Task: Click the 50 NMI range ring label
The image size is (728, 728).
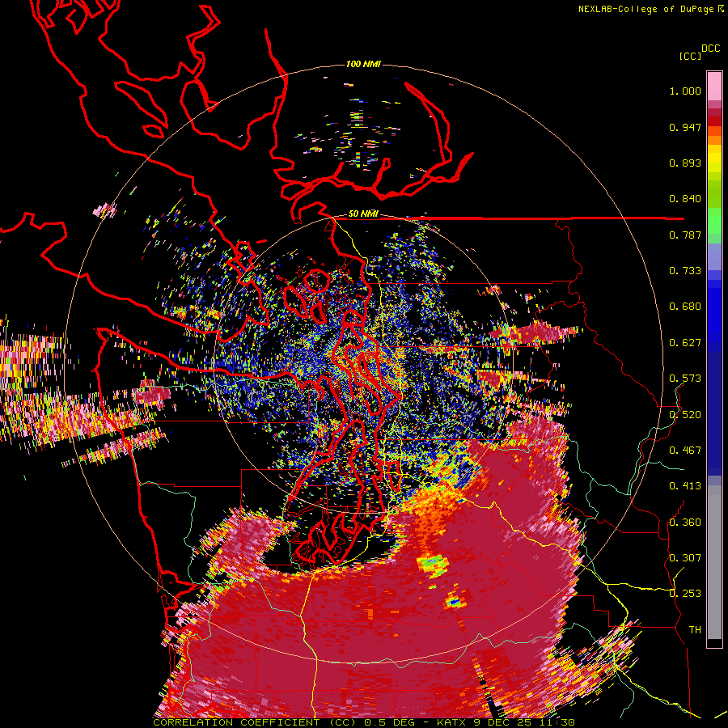Action: pos(363,214)
